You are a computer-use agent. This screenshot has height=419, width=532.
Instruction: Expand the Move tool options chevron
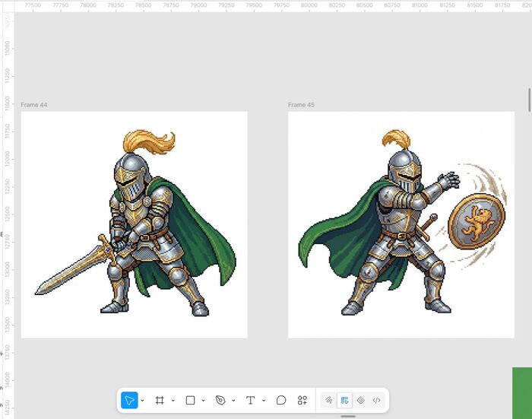coord(142,401)
